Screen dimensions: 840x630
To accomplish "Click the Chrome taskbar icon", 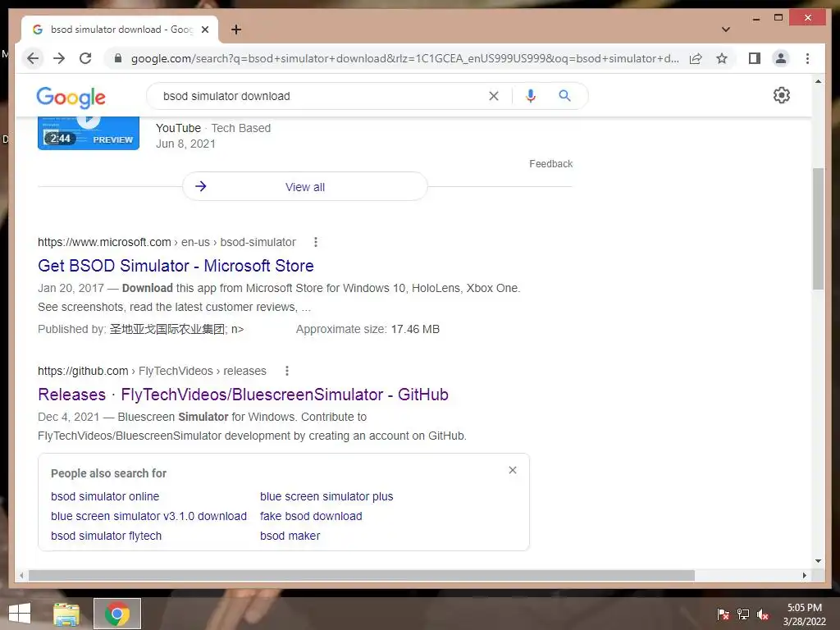I will (117, 614).
